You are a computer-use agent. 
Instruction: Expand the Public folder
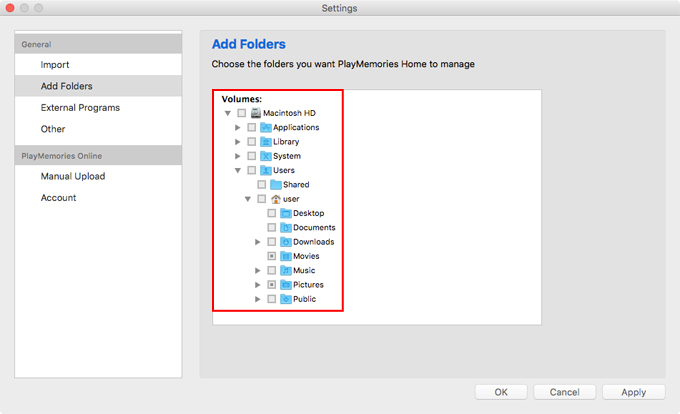point(258,299)
